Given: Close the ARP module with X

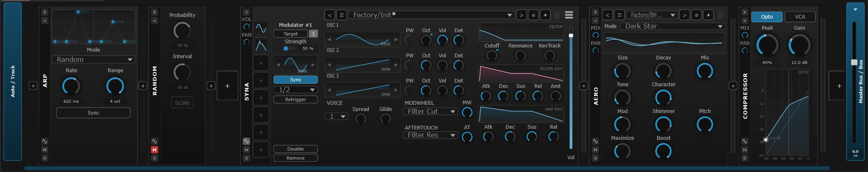Looking at the screenshot, I should [x=45, y=12].
